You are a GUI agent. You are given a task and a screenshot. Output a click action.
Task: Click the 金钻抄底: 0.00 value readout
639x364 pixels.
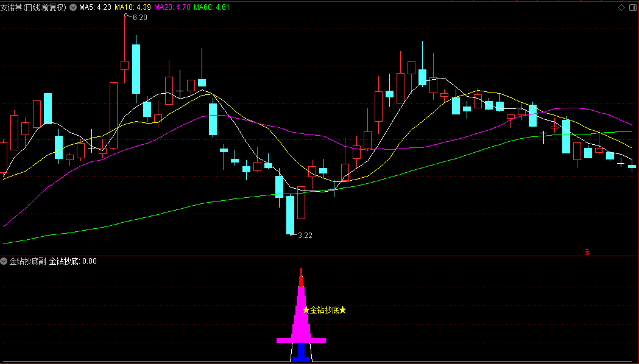pyautogui.click(x=73, y=261)
